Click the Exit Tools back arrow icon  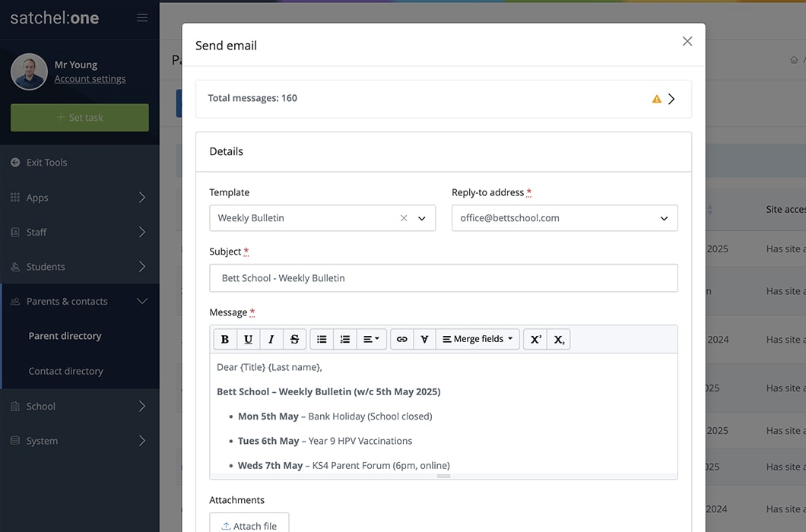coord(15,163)
